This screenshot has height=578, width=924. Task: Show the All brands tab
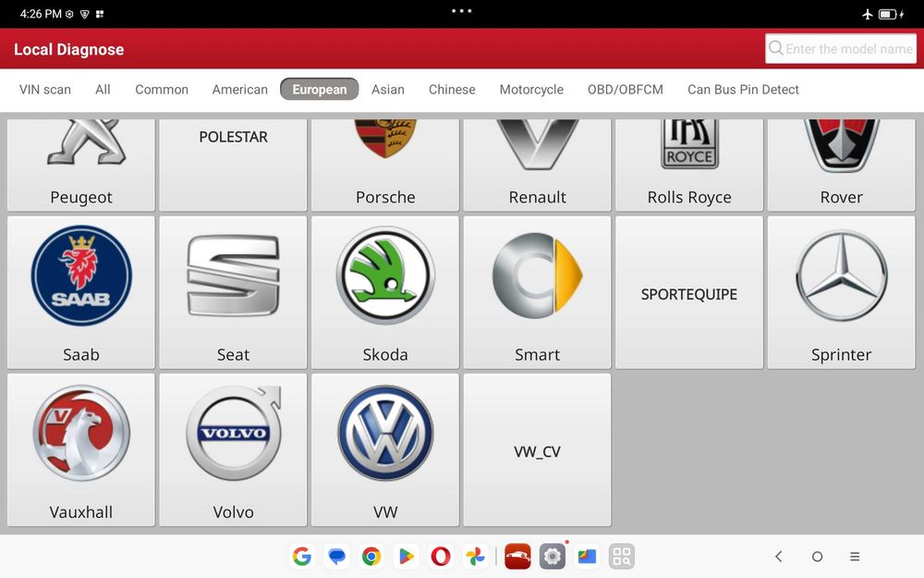pos(103,90)
